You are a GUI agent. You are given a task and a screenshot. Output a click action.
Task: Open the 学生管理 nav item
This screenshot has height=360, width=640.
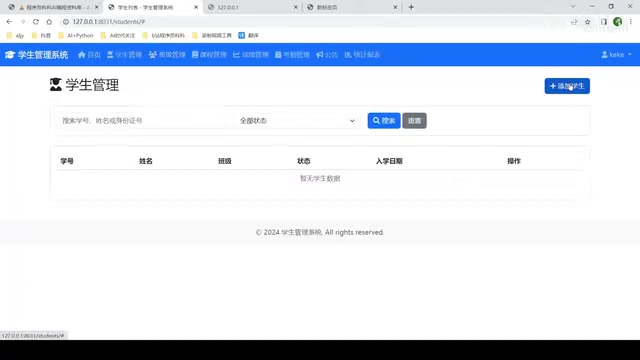pyautogui.click(x=124, y=55)
